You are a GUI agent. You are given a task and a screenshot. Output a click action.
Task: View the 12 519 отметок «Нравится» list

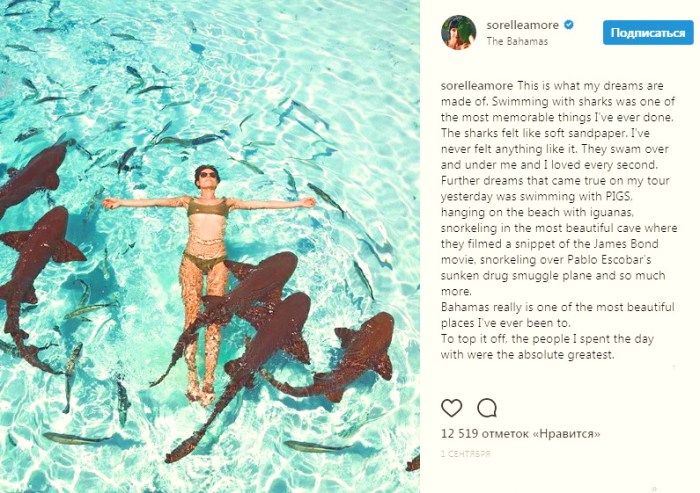pyautogui.click(x=520, y=434)
